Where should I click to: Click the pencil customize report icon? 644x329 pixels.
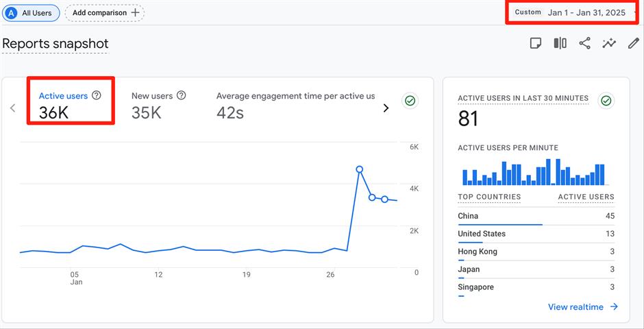pos(634,43)
